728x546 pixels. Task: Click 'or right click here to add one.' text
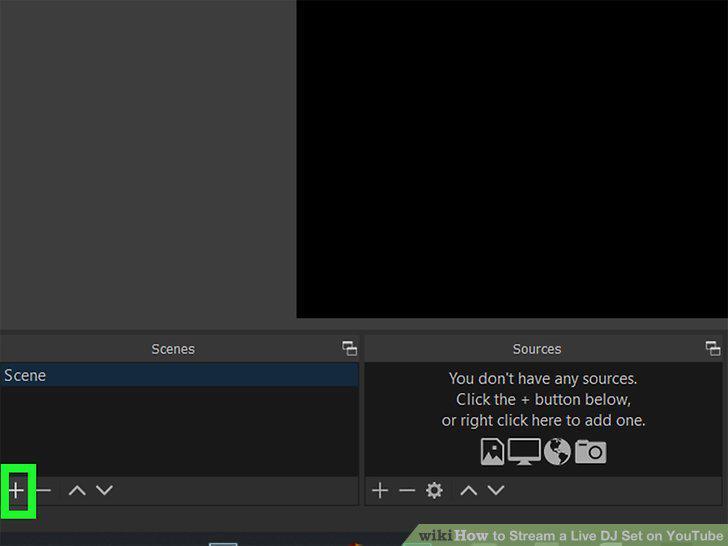coord(543,421)
